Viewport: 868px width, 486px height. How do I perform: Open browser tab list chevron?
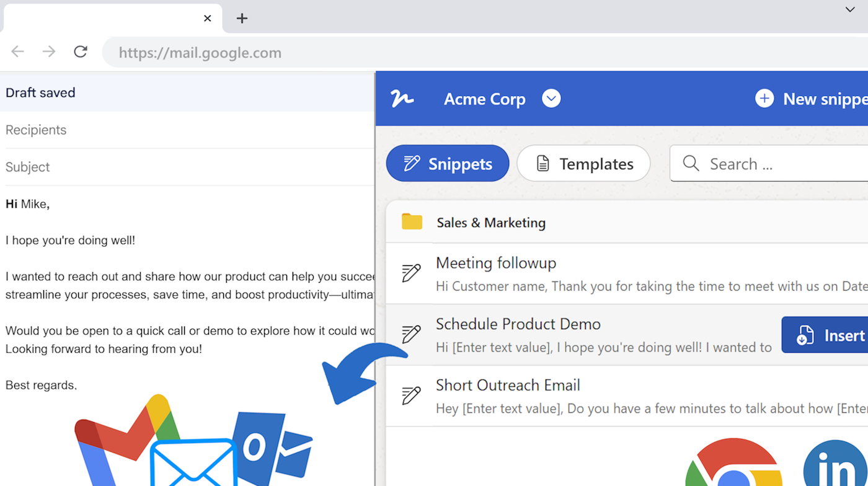[850, 9]
